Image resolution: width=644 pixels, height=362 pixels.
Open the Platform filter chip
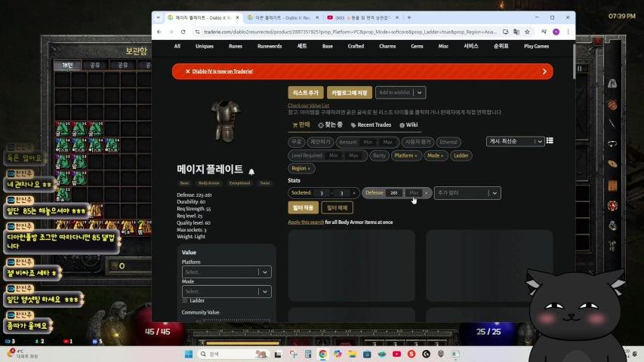[405, 155]
